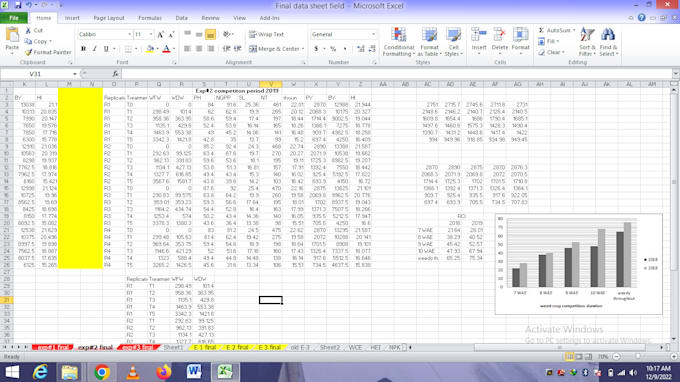Toggle Underline formatting
The image size is (680, 382).
pos(106,49)
